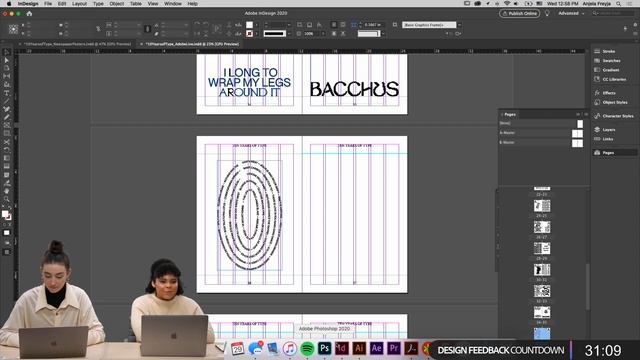Screen dimensions: 640x360
Task: Open the Object menu
Action: coord(117,4)
